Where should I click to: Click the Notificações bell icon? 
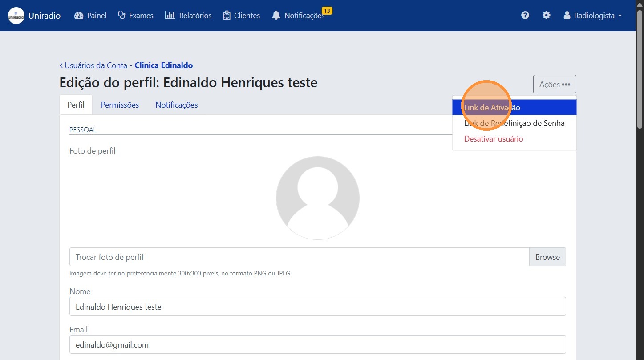(276, 16)
